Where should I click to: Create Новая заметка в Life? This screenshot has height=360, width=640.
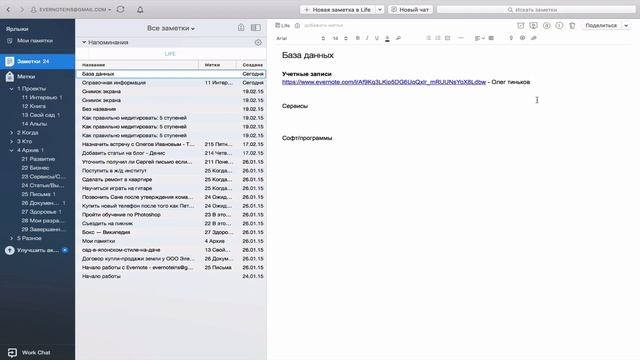coord(338,9)
